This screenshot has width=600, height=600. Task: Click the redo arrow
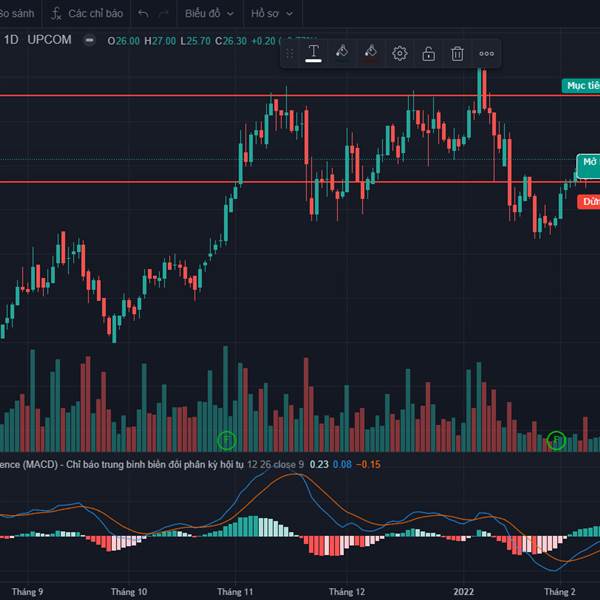pos(163,14)
